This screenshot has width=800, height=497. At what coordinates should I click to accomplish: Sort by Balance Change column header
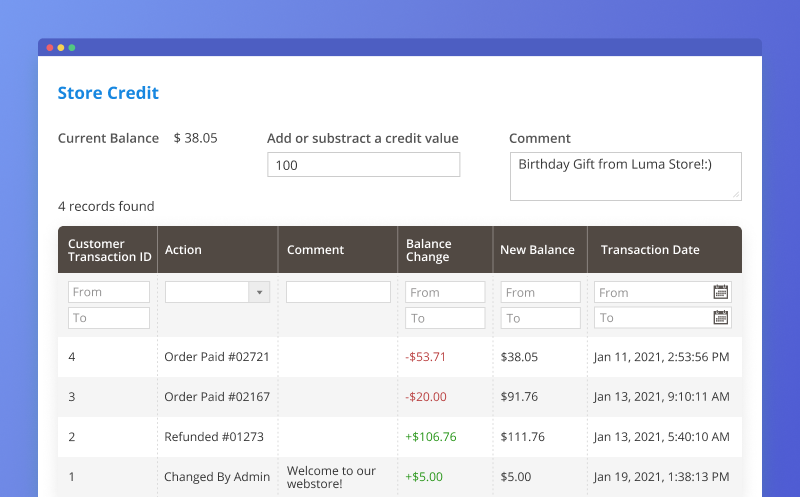pyautogui.click(x=429, y=250)
